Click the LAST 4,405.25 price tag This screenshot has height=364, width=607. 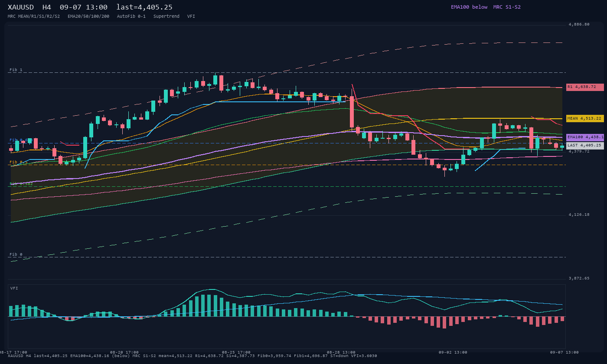[x=585, y=146]
